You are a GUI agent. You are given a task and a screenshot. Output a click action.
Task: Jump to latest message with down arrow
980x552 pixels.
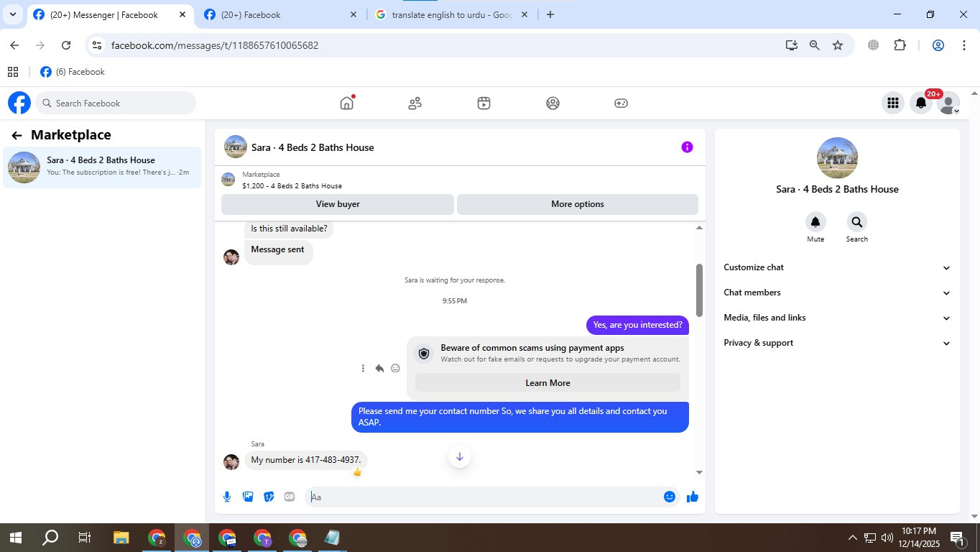coord(460,456)
